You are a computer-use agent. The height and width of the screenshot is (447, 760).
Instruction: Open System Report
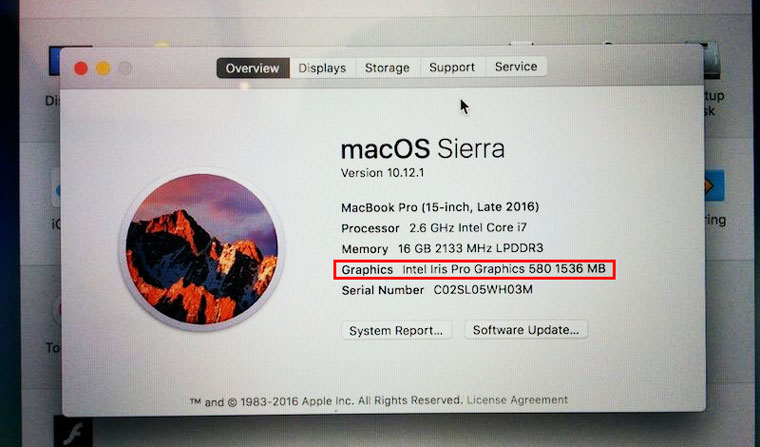point(396,331)
